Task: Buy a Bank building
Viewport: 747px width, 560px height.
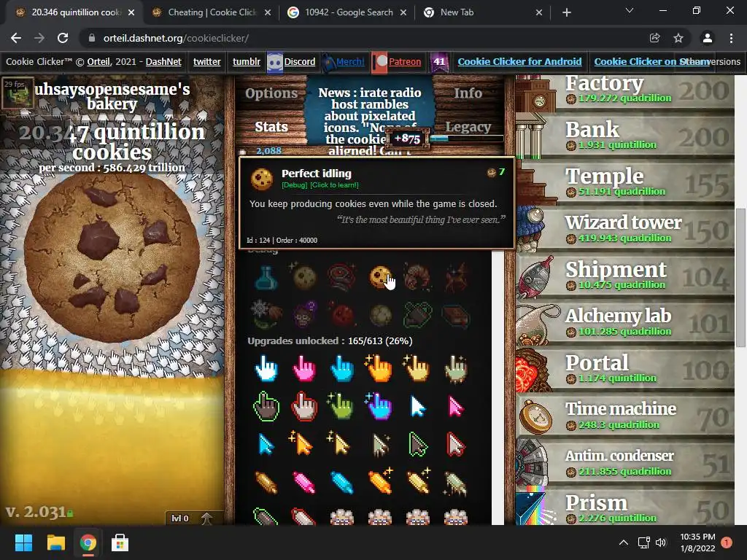Action: pyautogui.click(x=625, y=136)
